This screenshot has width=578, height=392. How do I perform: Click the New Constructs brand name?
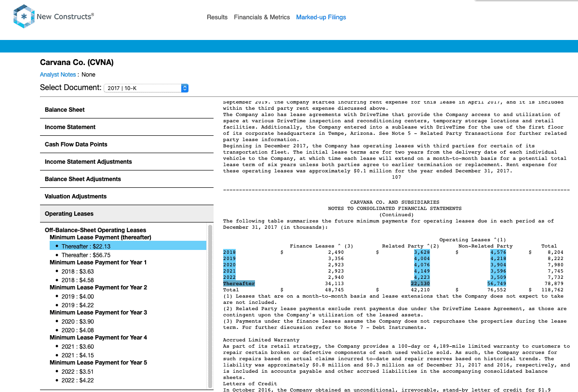[x=65, y=16]
